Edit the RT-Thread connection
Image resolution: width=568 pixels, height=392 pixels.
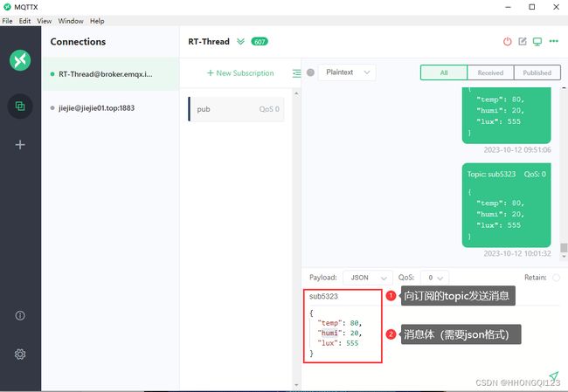(523, 41)
